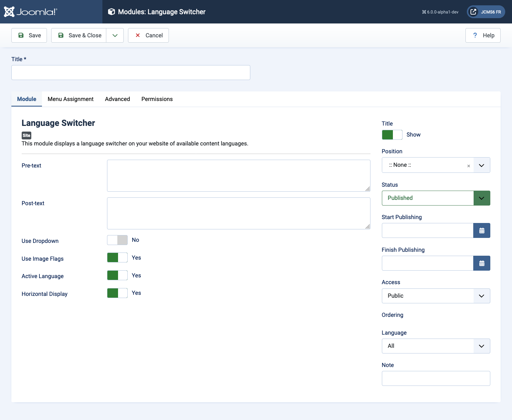Open the Permissions tab
Screen dimensions: 512x420
pyautogui.click(x=157, y=99)
